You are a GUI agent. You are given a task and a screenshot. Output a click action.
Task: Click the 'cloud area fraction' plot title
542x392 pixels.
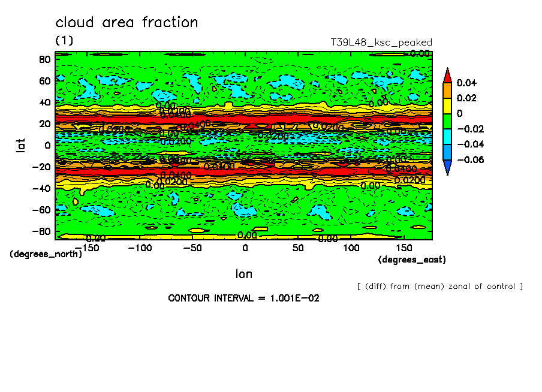coord(127,23)
